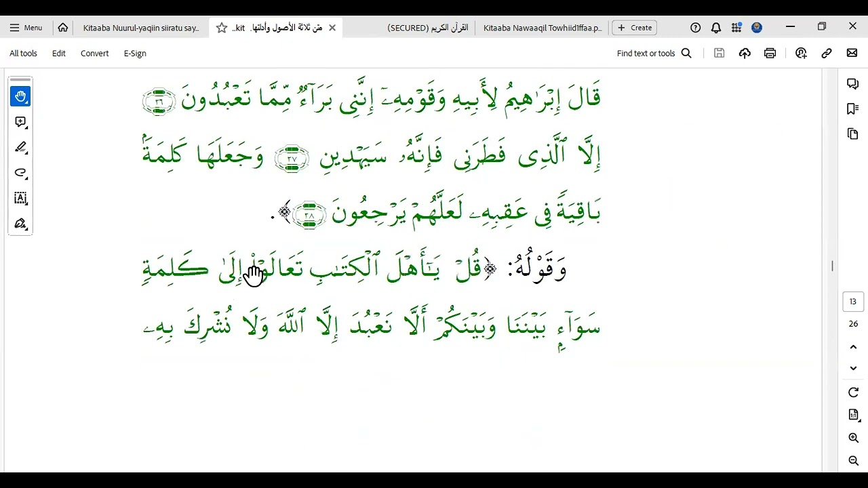Click the page number field showing 13
Viewport: 868px width, 488px height.
tap(853, 302)
